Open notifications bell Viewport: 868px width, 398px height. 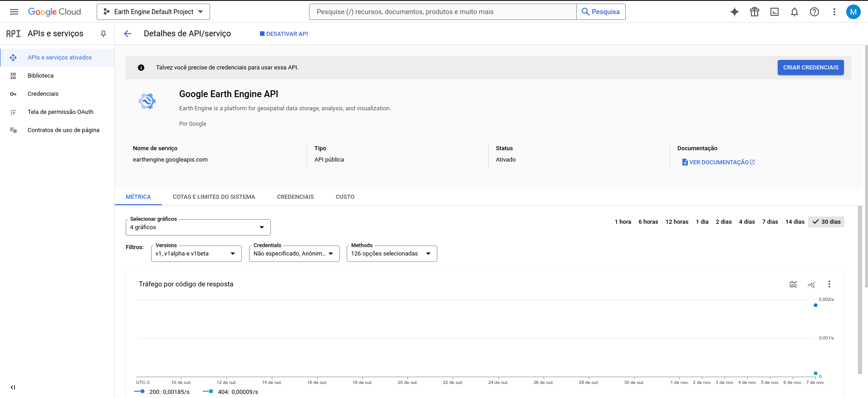tap(794, 12)
